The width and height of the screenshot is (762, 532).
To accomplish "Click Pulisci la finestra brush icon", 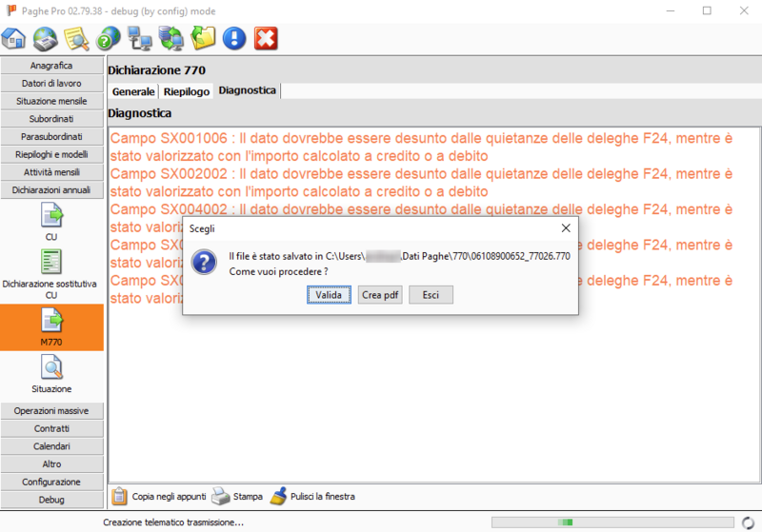I will coord(278,496).
